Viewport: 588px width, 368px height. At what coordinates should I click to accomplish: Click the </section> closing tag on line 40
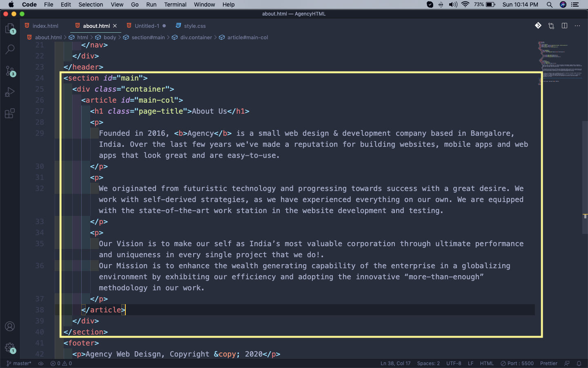click(x=86, y=332)
